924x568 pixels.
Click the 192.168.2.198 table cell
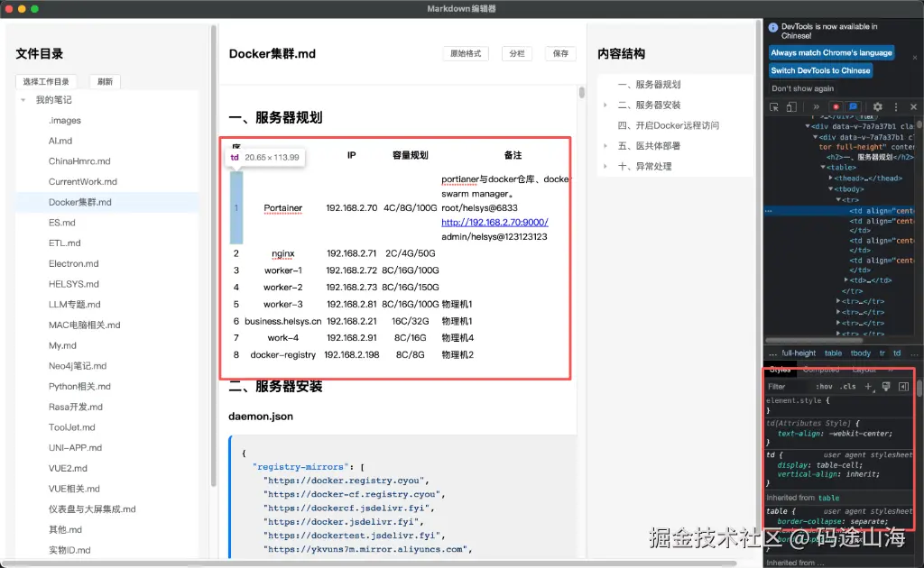pos(352,355)
